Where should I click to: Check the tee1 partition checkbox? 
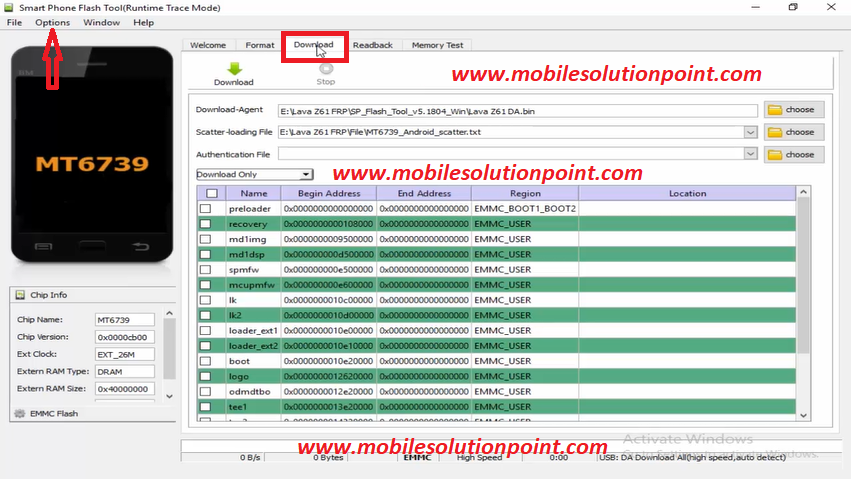pyautogui.click(x=205, y=406)
